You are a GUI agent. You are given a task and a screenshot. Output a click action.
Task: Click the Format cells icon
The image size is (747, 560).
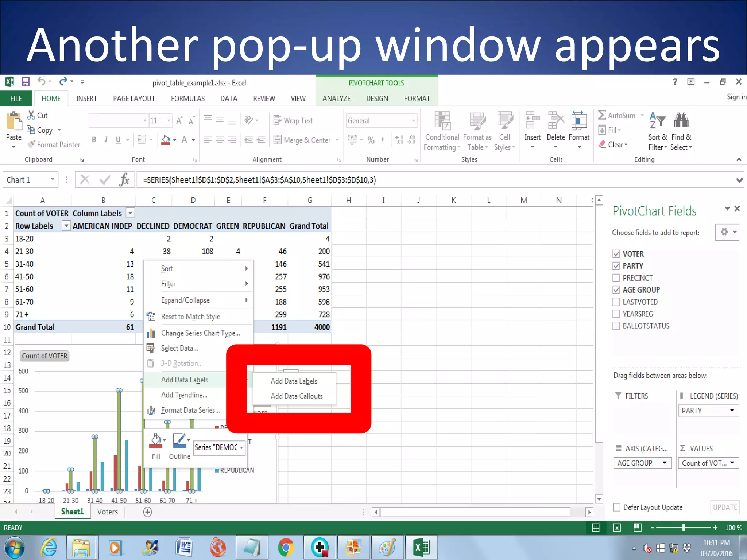[579, 120]
